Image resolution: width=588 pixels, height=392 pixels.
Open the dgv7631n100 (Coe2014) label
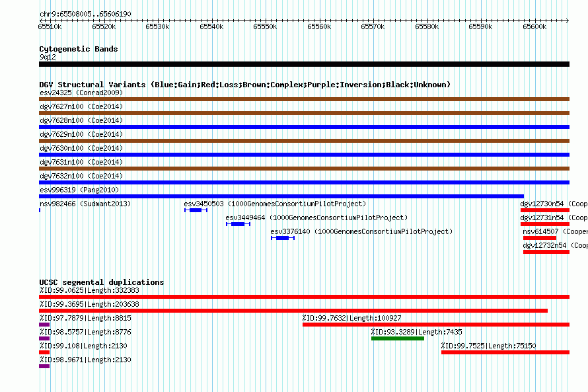81,162
